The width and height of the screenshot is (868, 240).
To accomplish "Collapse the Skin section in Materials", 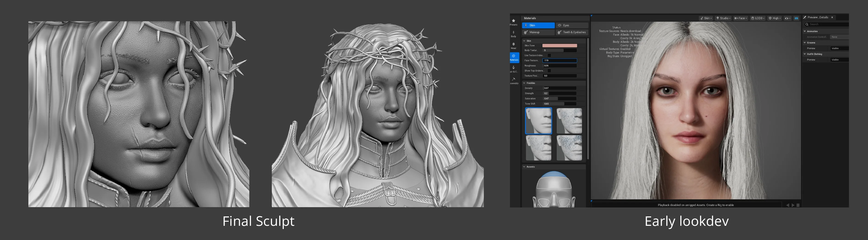I will point(524,41).
